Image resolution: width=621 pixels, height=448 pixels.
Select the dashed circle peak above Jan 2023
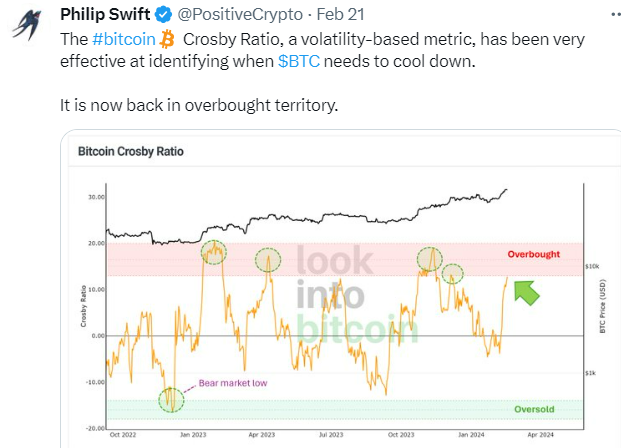(214, 254)
